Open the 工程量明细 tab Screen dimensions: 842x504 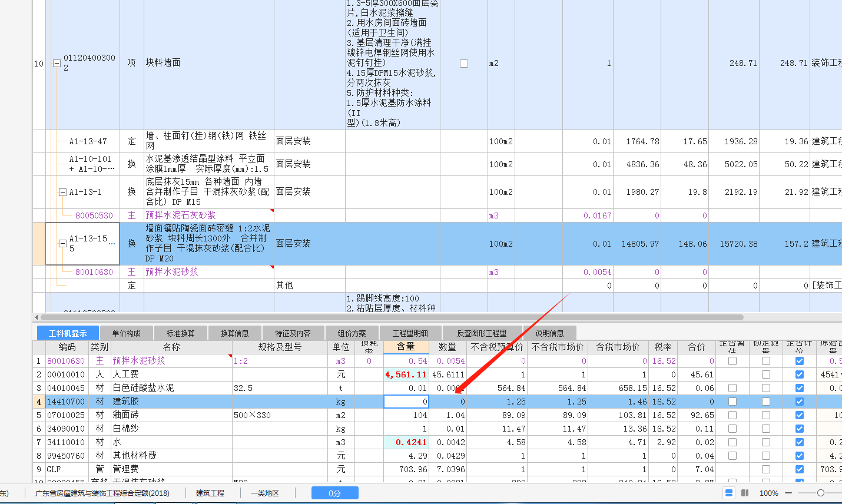410,333
